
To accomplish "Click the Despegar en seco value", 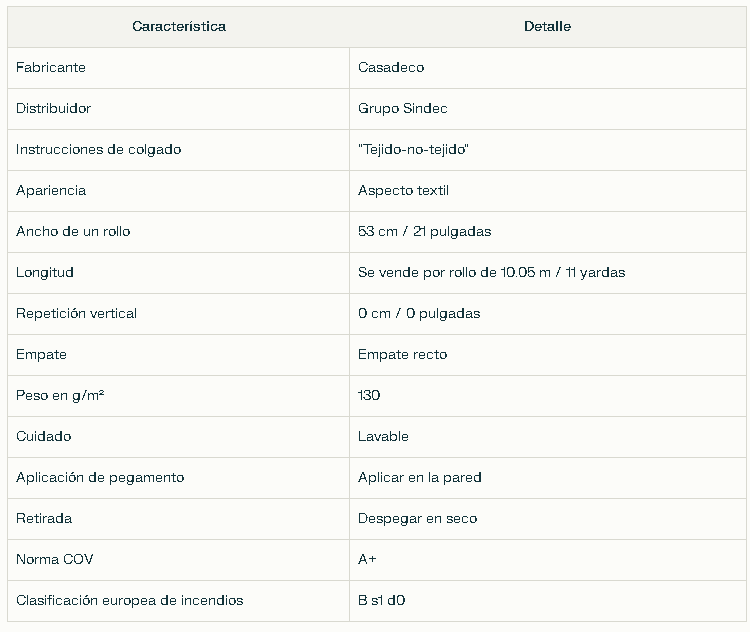I will point(417,519).
